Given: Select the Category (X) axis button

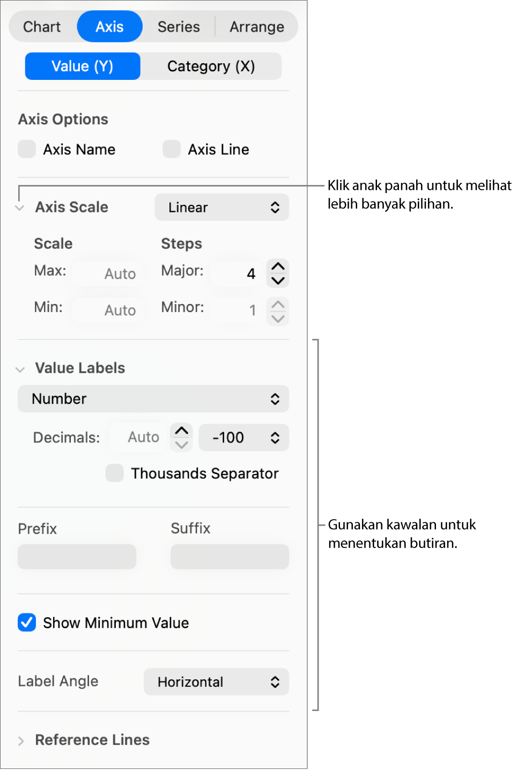Looking at the screenshot, I should coord(211,66).
